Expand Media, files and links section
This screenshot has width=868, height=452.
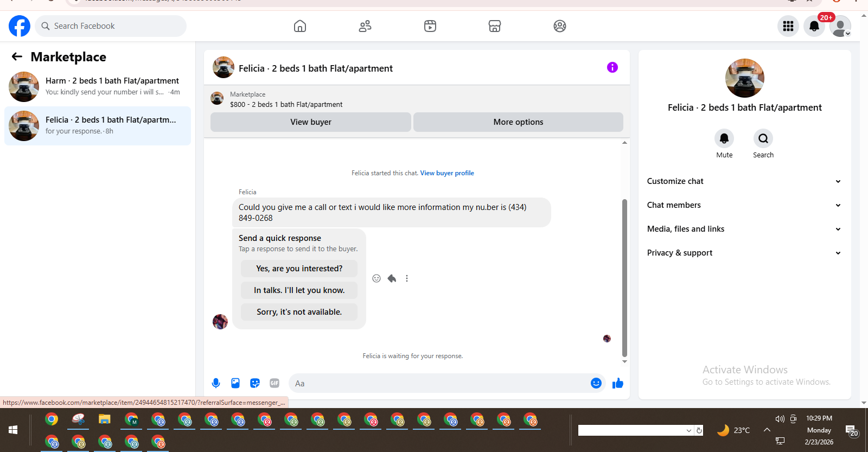click(744, 229)
